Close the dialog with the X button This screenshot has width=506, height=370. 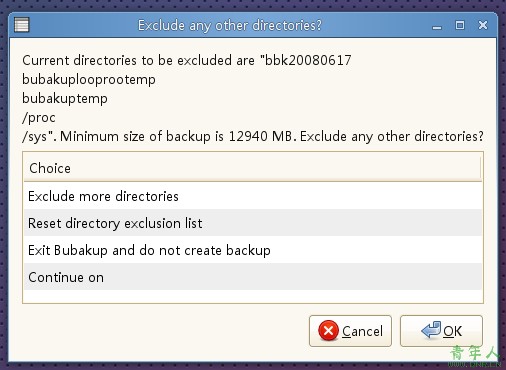pyautogui.click(x=483, y=25)
